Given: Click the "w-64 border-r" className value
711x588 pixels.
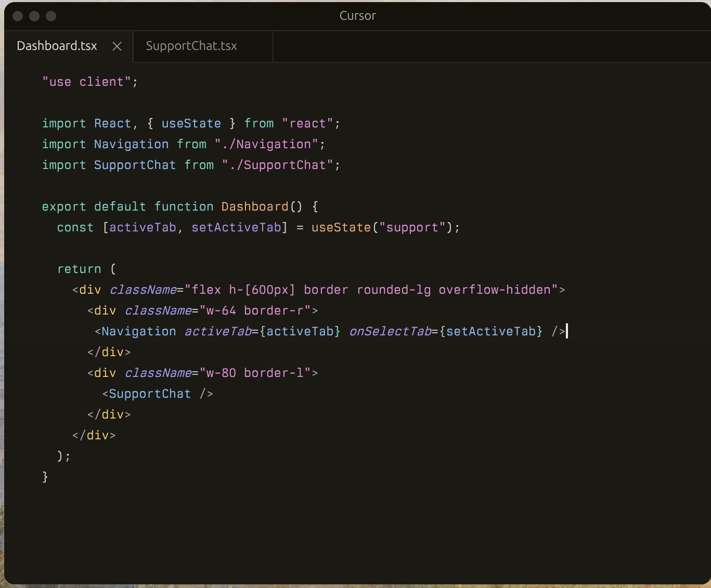Looking at the screenshot, I should point(255,311).
